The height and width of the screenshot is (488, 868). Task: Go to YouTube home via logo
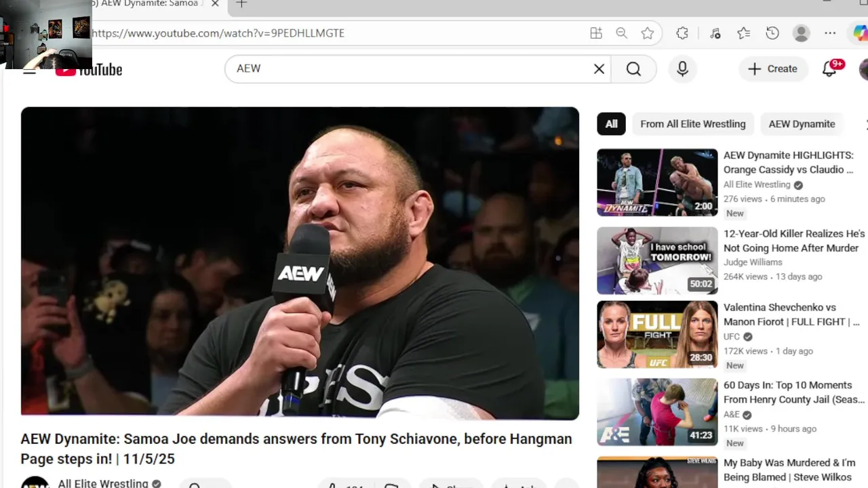pos(89,69)
